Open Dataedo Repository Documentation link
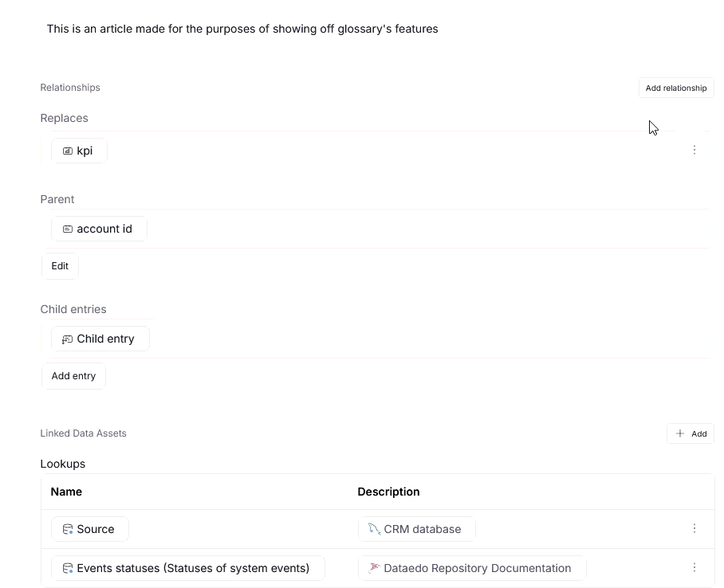This screenshot has width=724, height=588. point(477,569)
